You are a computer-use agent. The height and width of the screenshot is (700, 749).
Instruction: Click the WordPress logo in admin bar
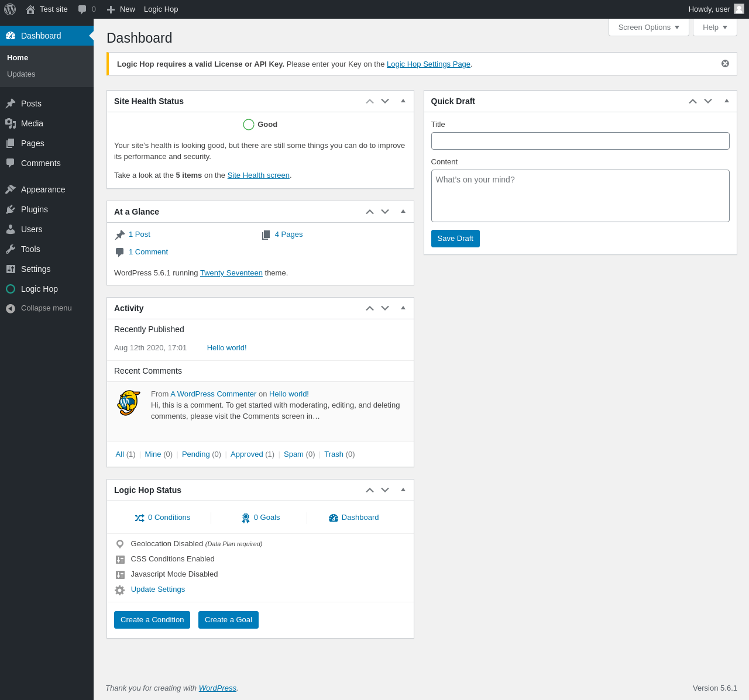click(x=10, y=9)
